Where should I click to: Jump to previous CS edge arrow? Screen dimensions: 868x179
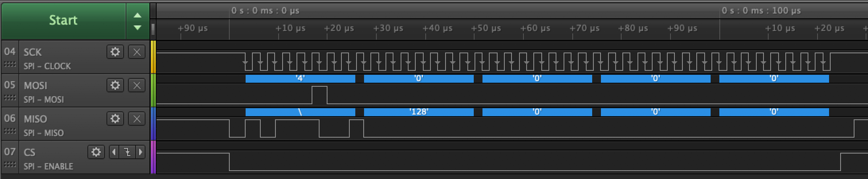pyautogui.click(x=114, y=152)
